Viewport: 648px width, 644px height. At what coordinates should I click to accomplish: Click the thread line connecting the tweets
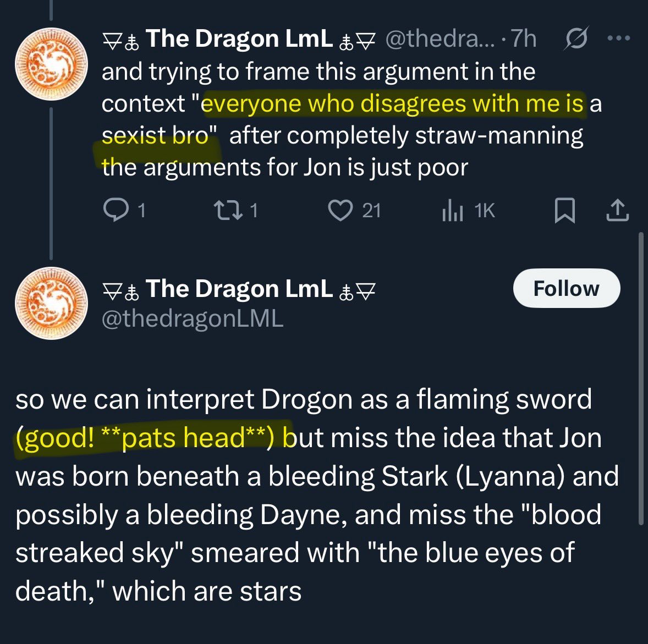51,183
